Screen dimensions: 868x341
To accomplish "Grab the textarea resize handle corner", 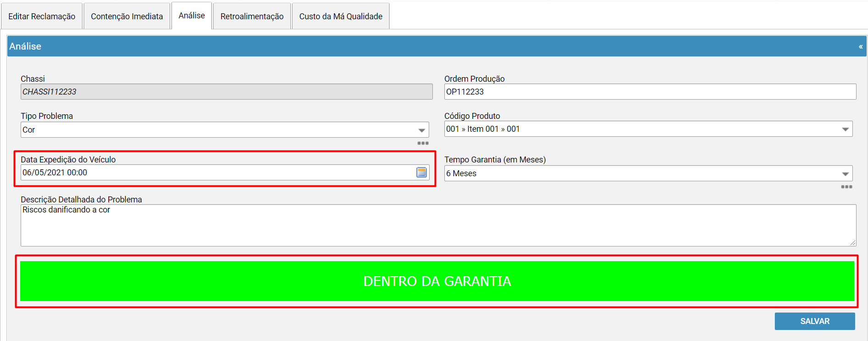I will tap(853, 243).
